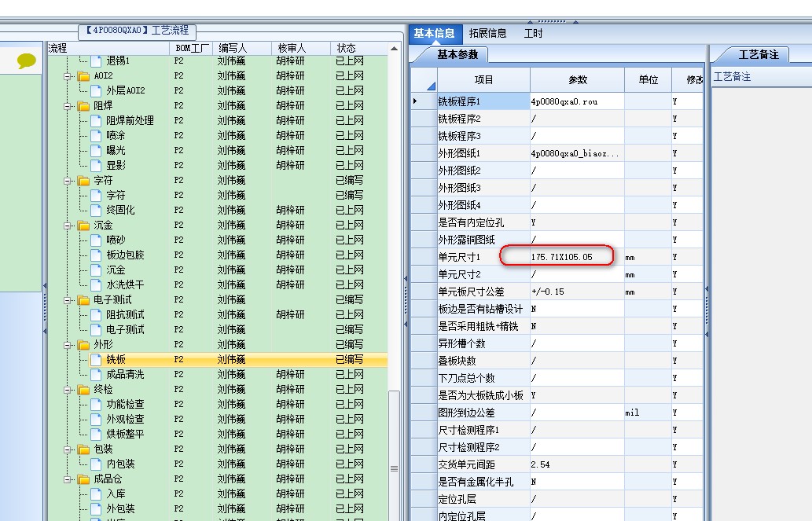This screenshot has height=521, width=812.
Task: Open the 工时 tab
Action: 533,34
